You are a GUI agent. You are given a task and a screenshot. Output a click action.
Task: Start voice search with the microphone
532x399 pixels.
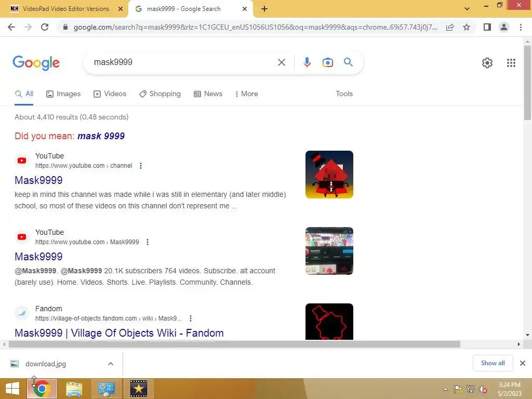pyautogui.click(x=307, y=62)
